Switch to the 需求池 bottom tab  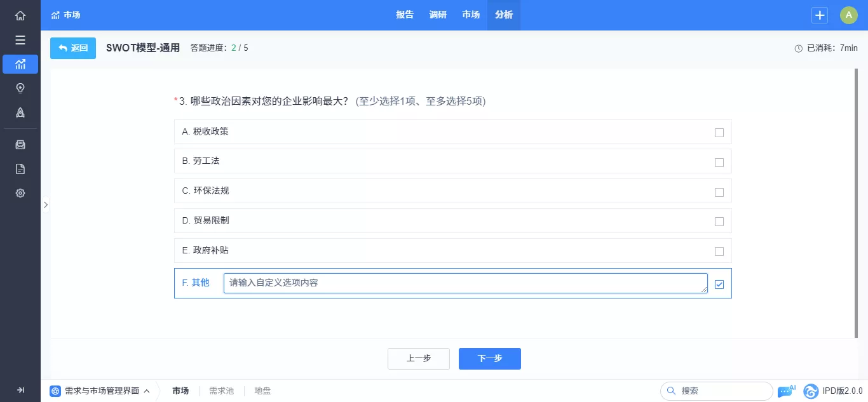(222, 391)
